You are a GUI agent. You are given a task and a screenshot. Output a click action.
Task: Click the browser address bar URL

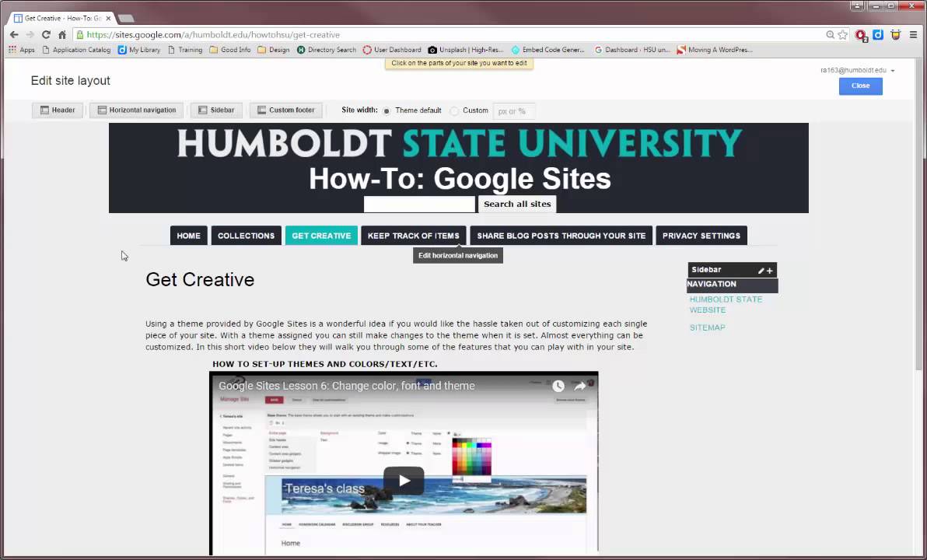point(213,35)
